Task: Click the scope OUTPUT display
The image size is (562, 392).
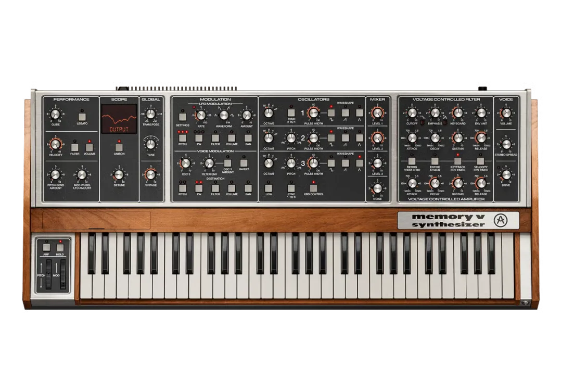Action: 119,119
